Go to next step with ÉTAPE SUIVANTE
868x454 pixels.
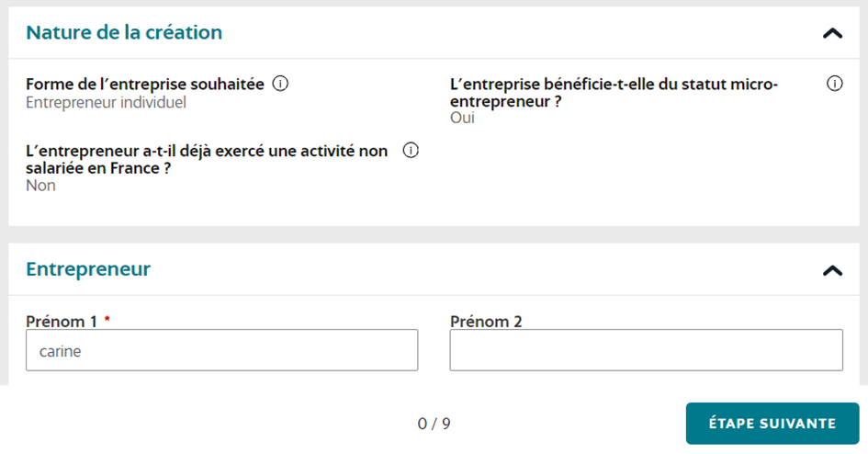tap(772, 424)
